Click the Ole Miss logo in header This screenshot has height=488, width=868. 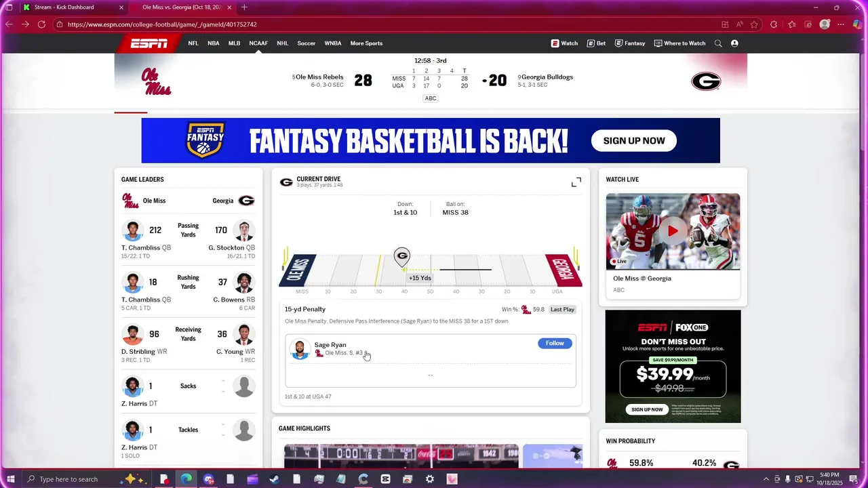[156, 82]
